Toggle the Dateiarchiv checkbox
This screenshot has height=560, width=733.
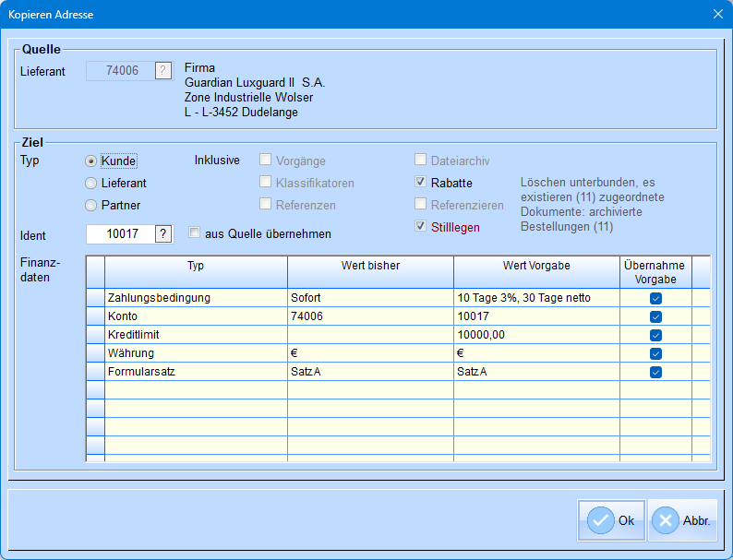(420, 160)
